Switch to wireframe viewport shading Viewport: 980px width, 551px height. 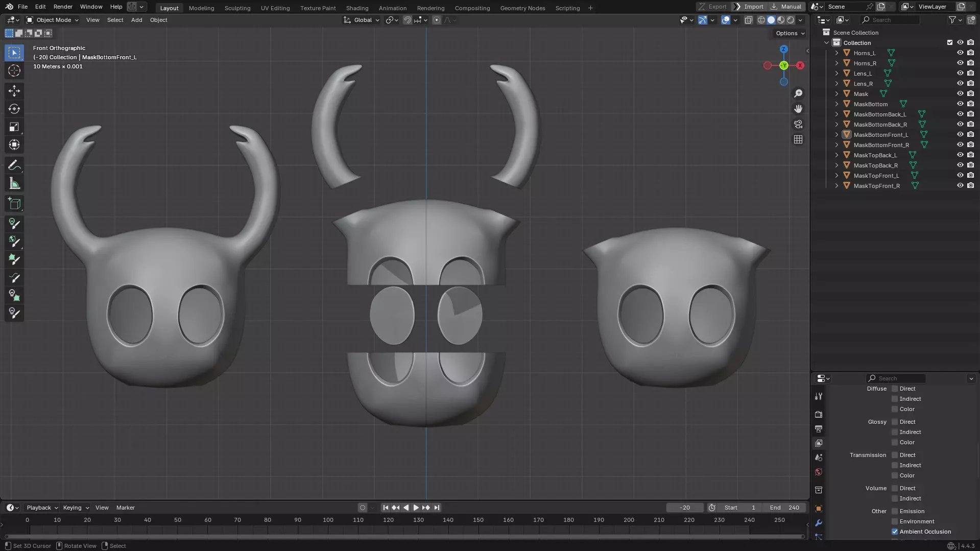click(761, 20)
